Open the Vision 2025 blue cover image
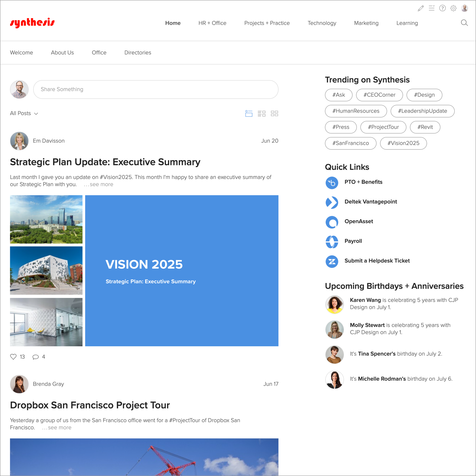Image resolution: width=476 pixels, height=476 pixels. [182, 271]
